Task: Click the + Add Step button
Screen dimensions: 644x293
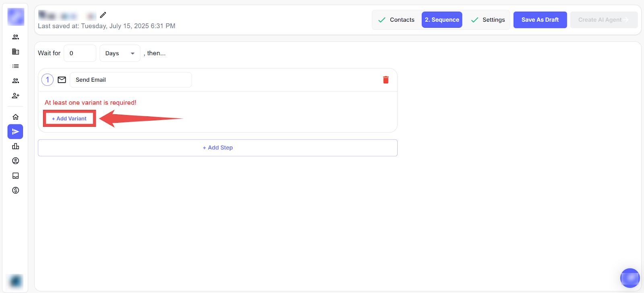Action: (x=218, y=148)
